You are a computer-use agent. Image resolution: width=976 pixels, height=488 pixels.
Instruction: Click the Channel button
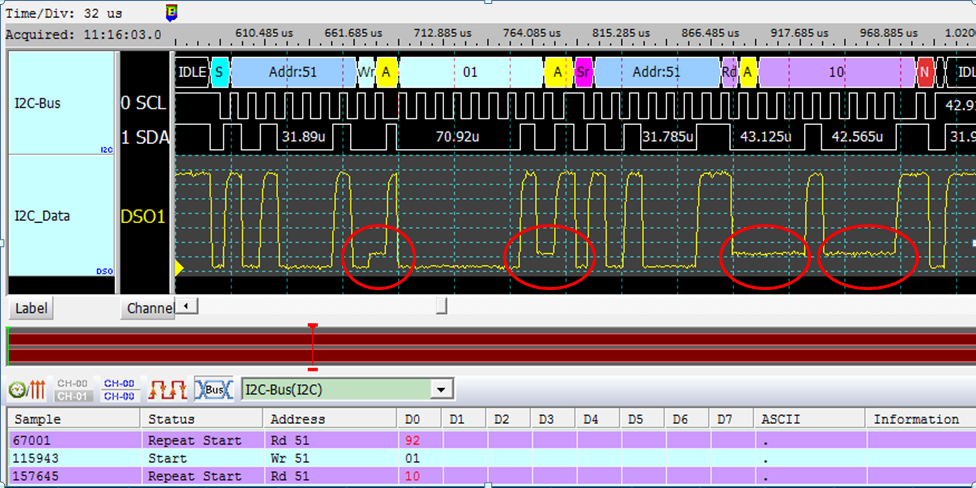coord(147,308)
